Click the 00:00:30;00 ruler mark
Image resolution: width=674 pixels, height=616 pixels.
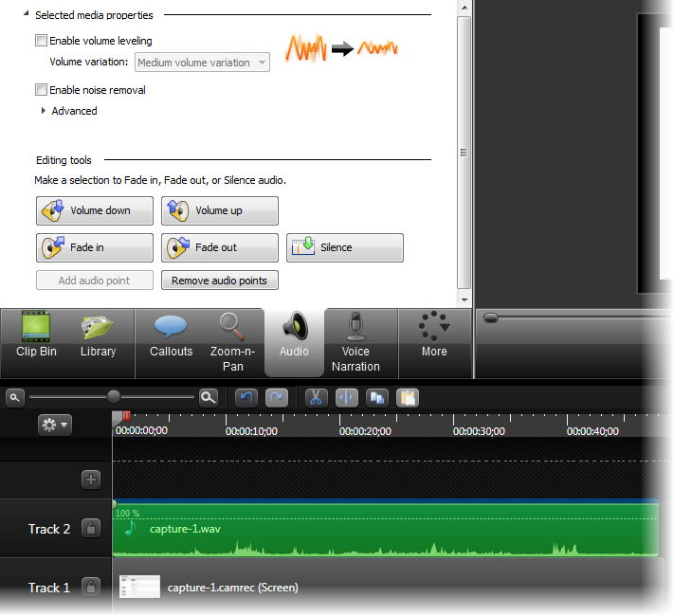click(479, 431)
